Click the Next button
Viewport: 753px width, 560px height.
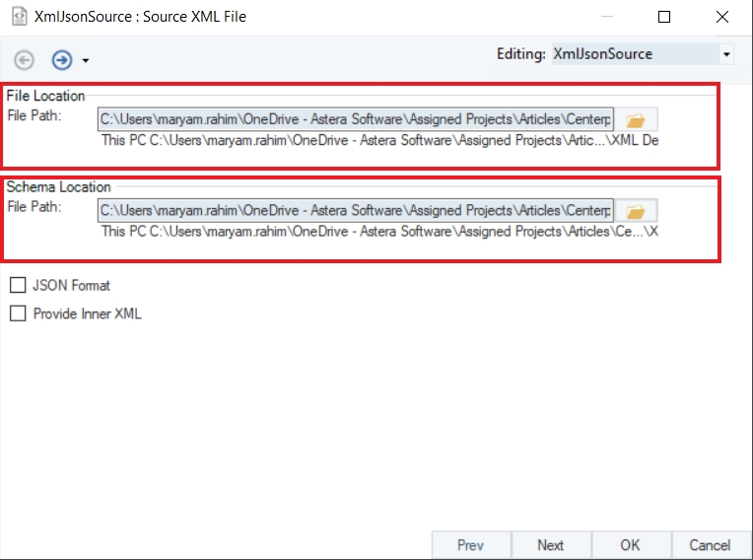(551, 545)
